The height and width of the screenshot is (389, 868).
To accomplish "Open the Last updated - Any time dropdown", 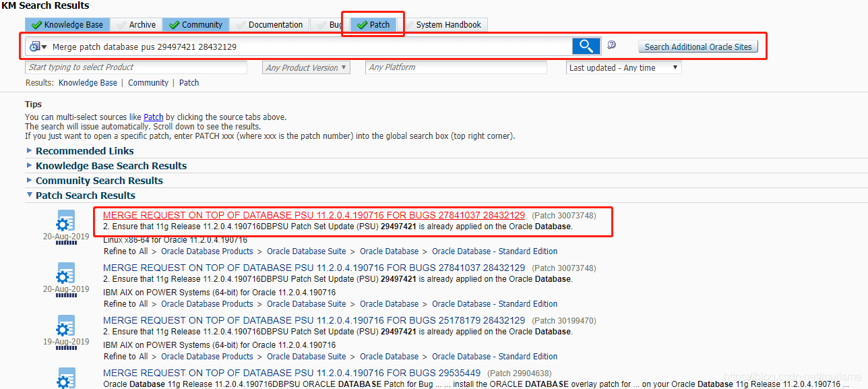I will coord(624,67).
